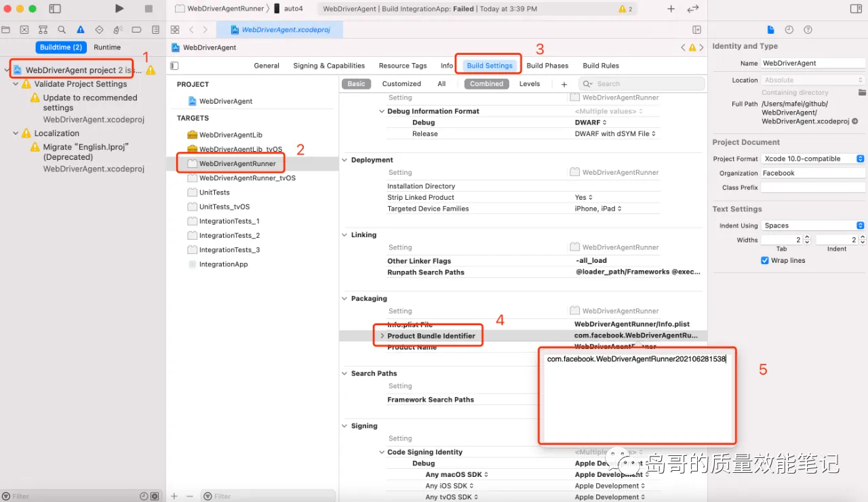Go back in editor history
Image resolution: width=868 pixels, height=502 pixels.
click(191, 30)
